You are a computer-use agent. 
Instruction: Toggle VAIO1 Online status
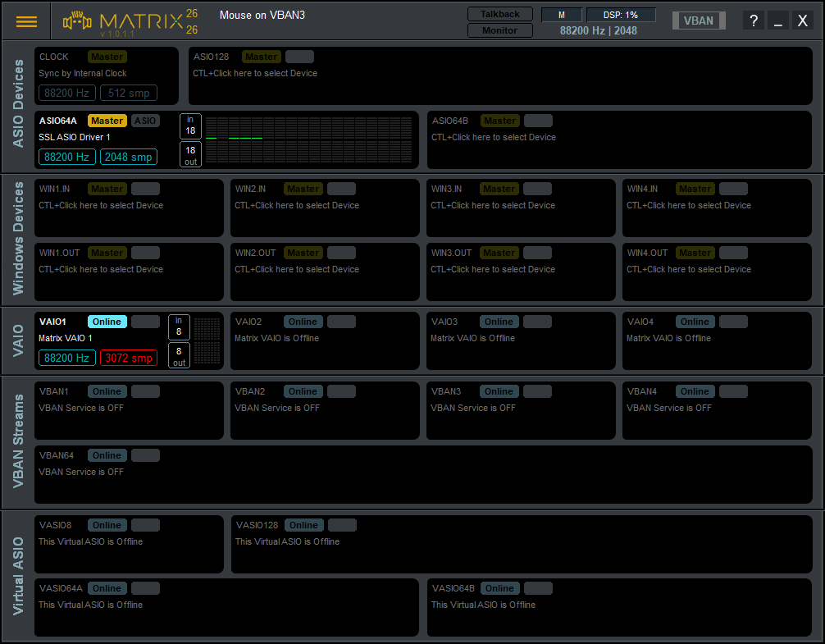pyautogui.click(x=107, y=321)
